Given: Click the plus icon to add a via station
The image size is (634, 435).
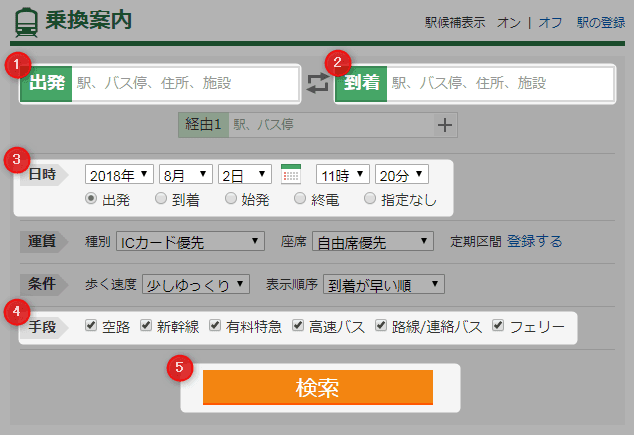Looking at the screenshot, I should coord(445,125).
